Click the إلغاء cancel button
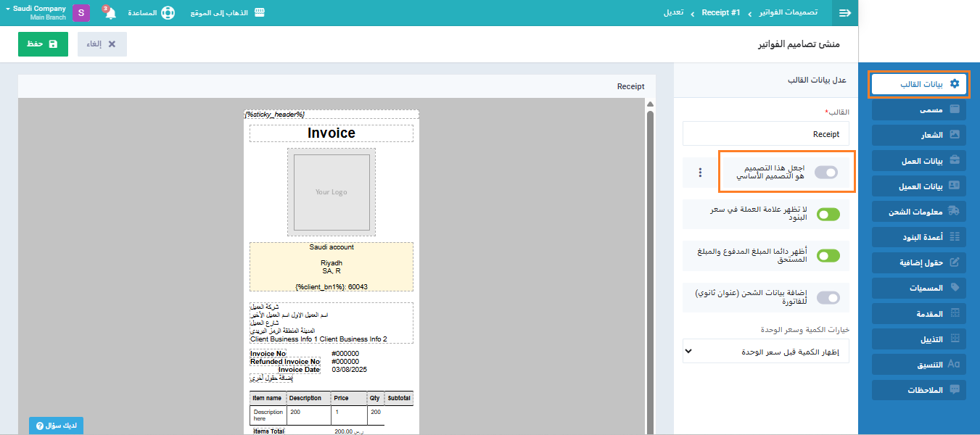Image resolution: width=980 pixels, height=435 pixels. point(102,44)
